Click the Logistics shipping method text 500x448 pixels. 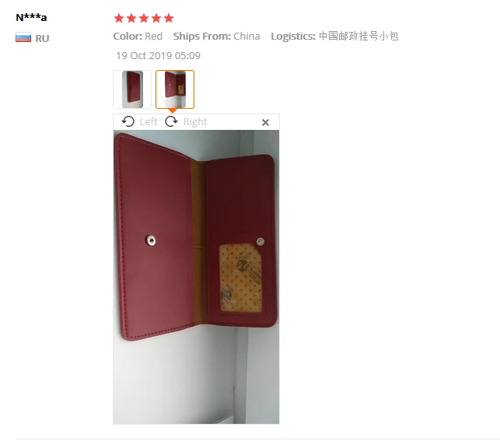[334, 37]
